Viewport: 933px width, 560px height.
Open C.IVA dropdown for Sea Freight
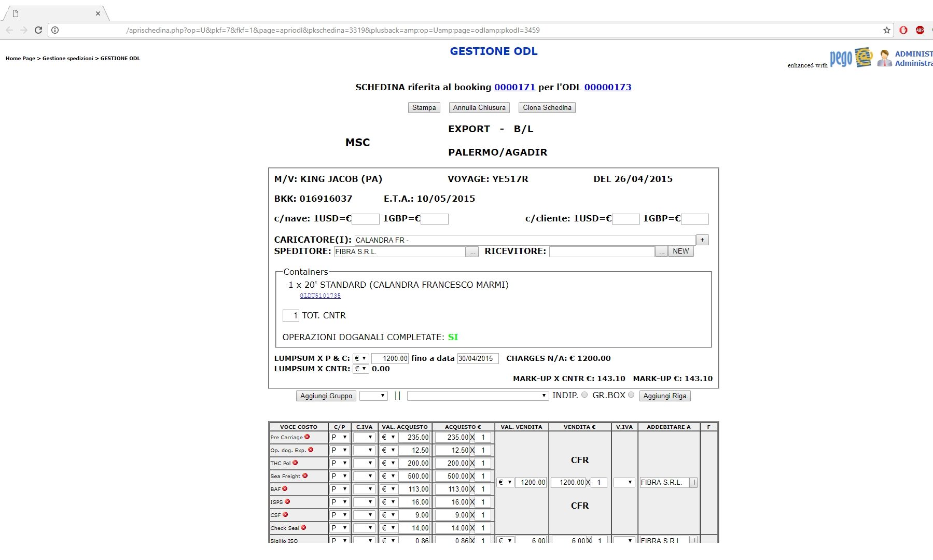364,476
